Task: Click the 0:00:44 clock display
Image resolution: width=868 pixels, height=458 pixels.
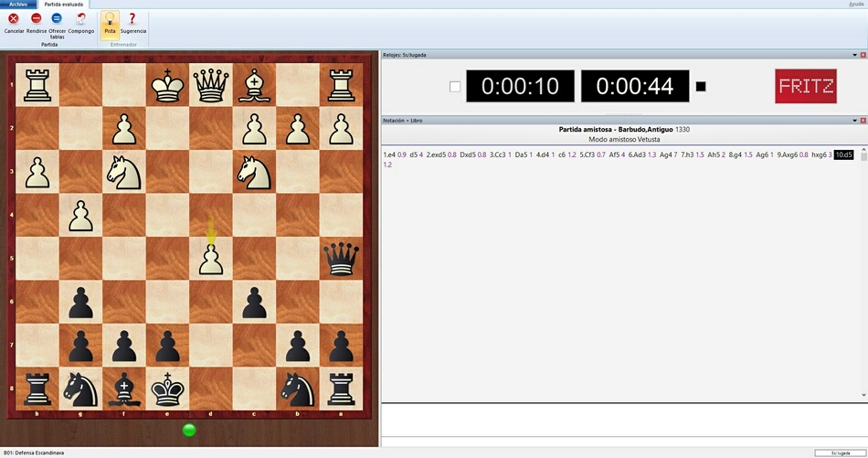Action: (x=635, y=86)
